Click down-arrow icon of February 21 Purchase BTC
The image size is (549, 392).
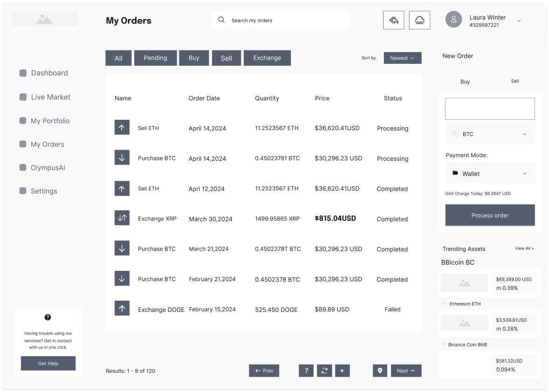(122, 278)
